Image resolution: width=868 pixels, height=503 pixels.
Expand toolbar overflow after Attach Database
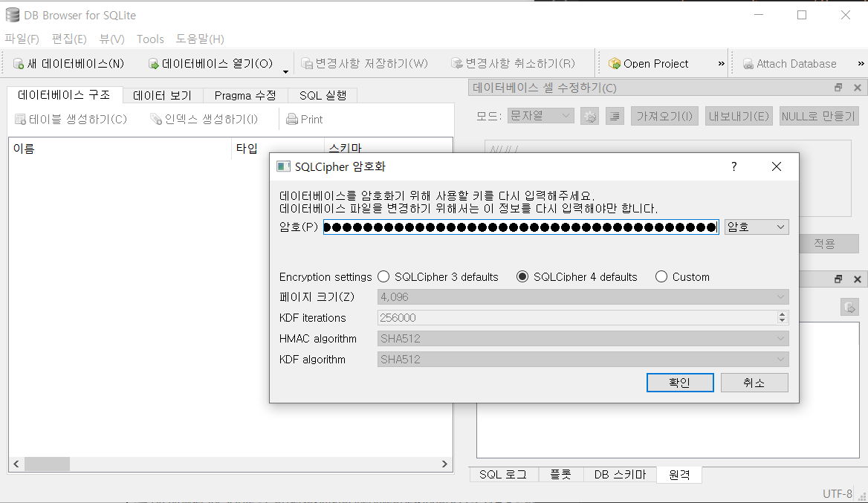point(861,64)
